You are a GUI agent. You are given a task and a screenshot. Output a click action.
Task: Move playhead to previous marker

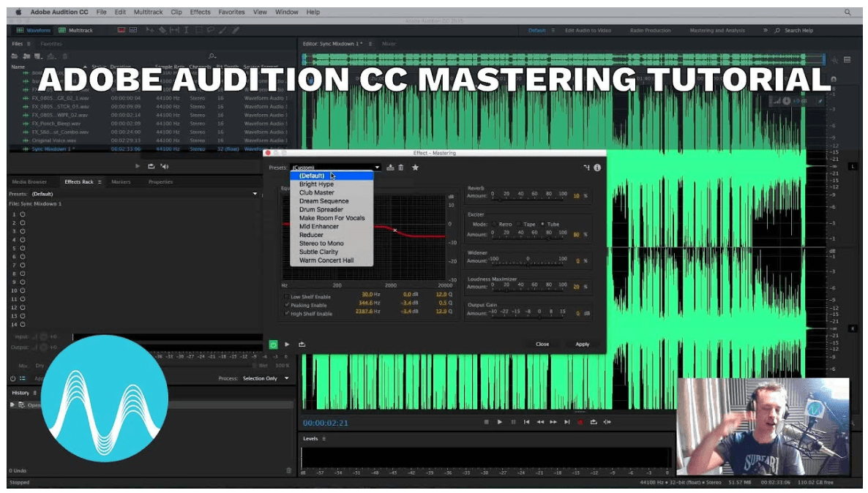pyautogui.click(x=526, y=421)
